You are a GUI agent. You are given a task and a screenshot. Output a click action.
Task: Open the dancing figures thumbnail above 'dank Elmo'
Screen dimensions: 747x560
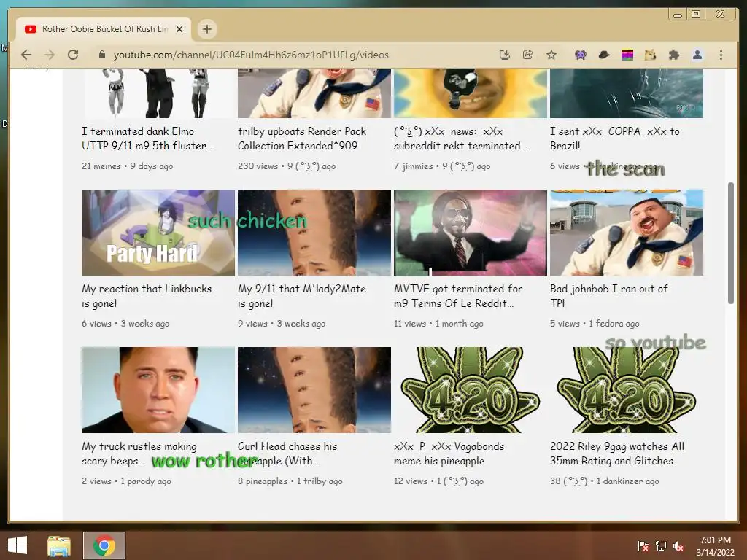(158, 93)
